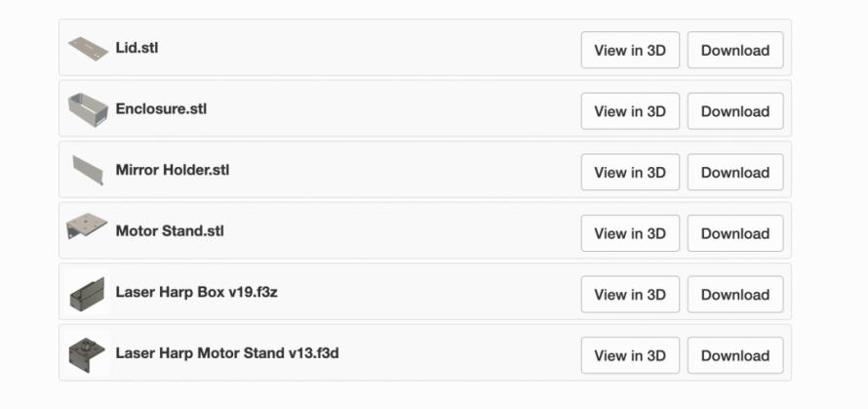Viewport: 868px width, 409px height.
Task: Download Laser Harp Motor Stand v13.f3d
Action: [735, 355]
